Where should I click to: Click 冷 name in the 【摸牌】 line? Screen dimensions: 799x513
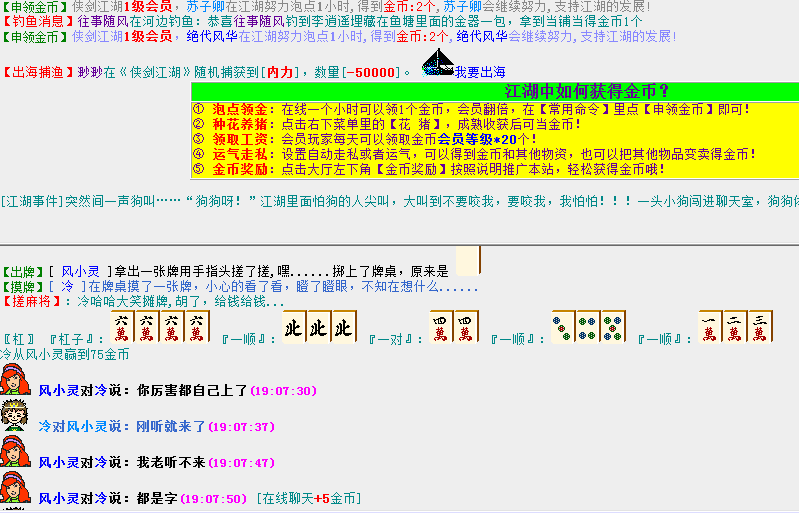(67, 286)
